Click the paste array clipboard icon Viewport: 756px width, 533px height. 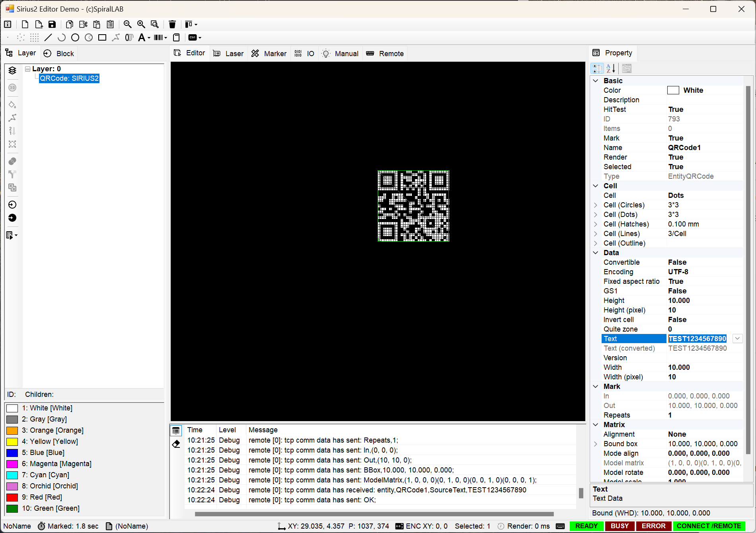110,24
